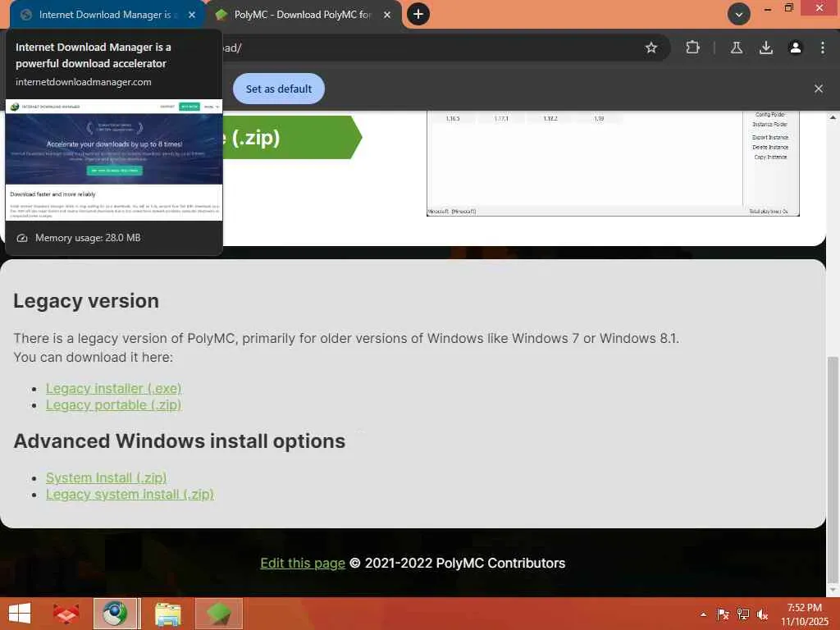Show browser downloads
Image resolution: width=840 pixels, height=630 pixels.
766,48
